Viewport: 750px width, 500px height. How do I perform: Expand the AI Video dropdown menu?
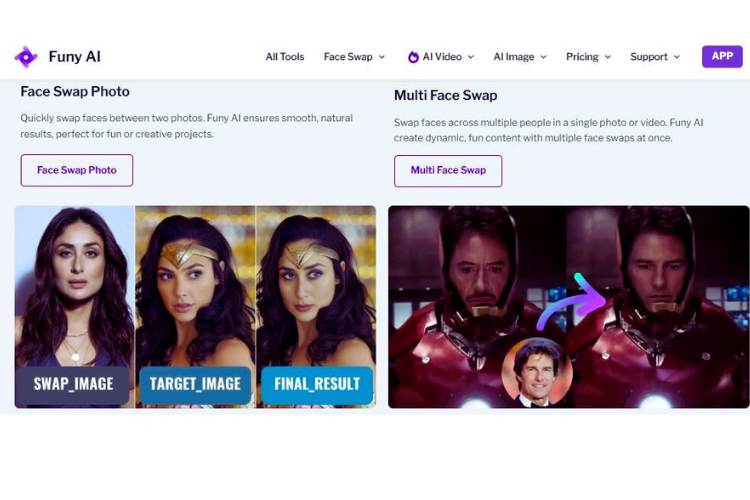tap(441, 57)
